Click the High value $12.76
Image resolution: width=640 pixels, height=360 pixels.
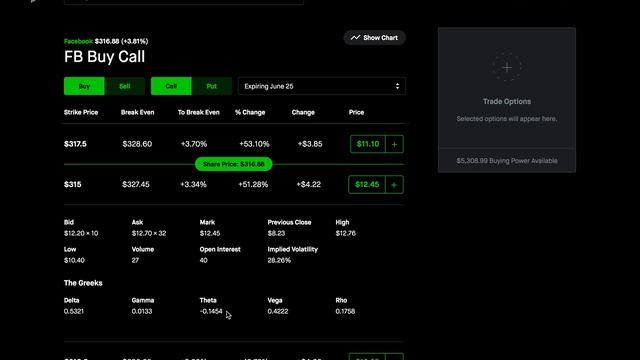pos(346,233)
